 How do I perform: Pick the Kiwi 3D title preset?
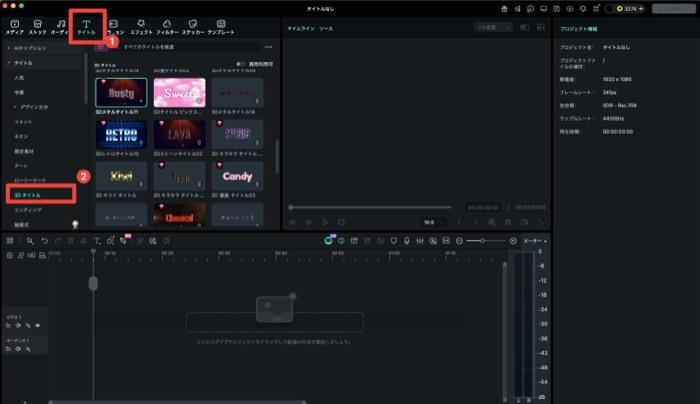(121, 176)
